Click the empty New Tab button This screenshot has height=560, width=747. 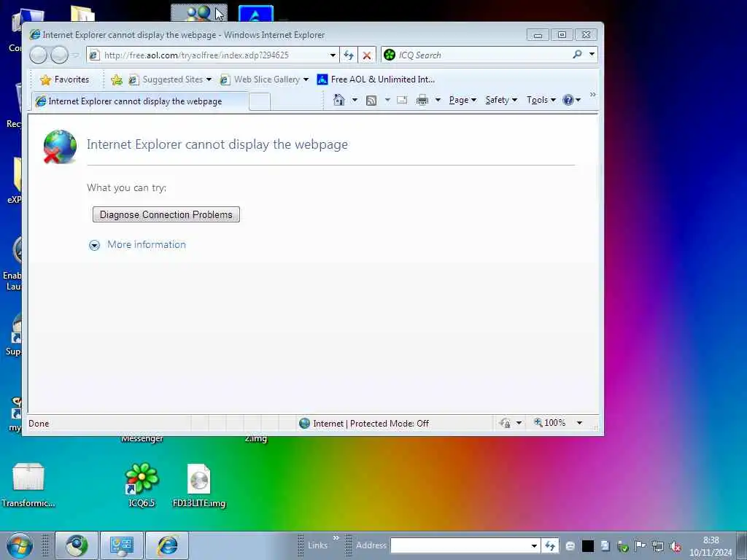(260, 102)
